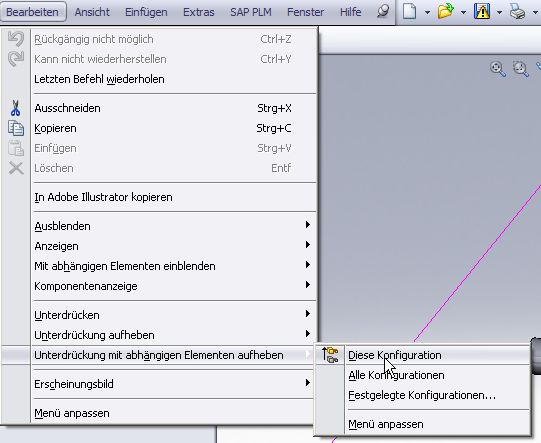
Task: Click the scissors Ausschneiden icon
Action: [15, 108]
